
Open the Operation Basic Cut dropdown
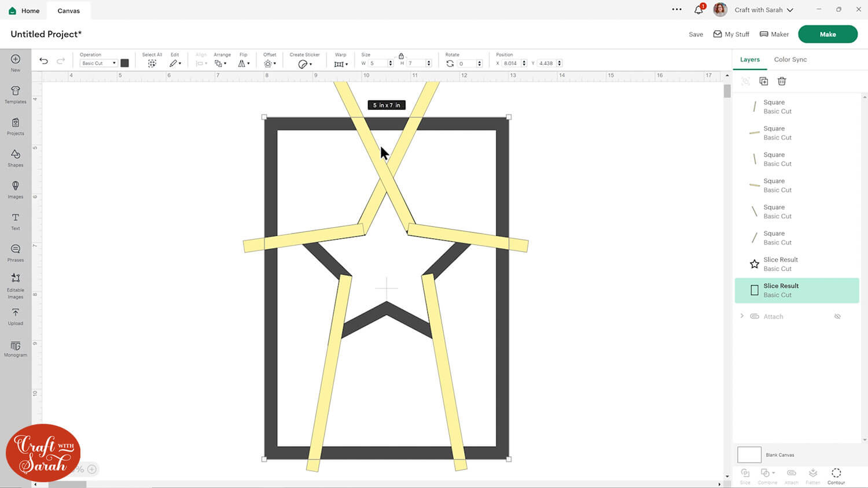pos(98,63)
